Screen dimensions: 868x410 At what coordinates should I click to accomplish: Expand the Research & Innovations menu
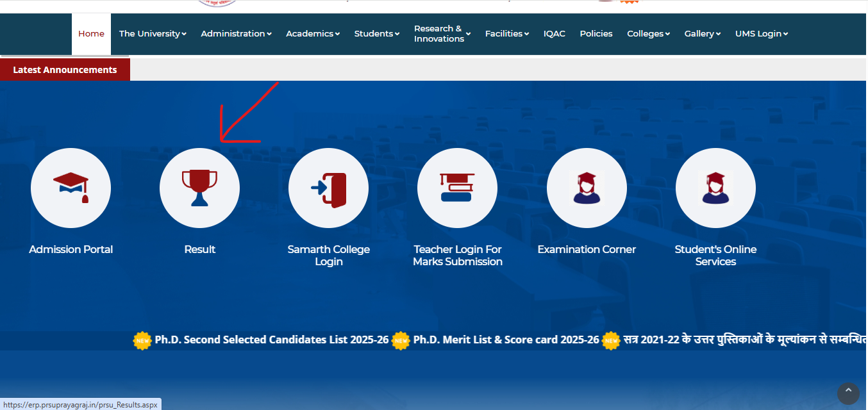pos(441,33)
